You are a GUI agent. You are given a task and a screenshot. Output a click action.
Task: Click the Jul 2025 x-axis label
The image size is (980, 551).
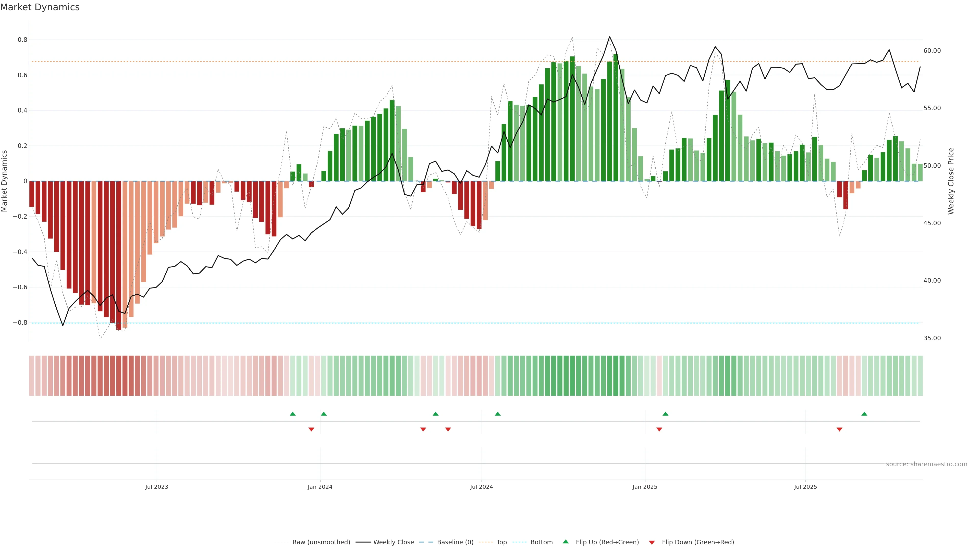805,487
